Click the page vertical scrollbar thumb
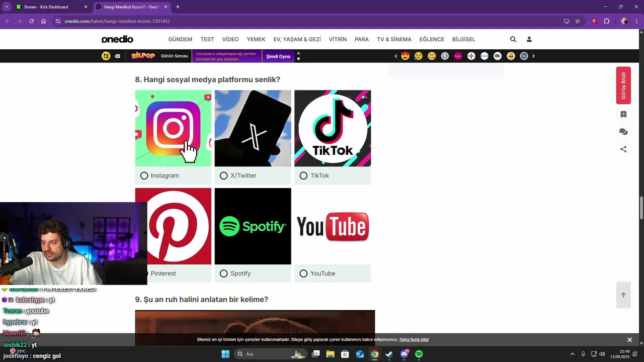The width and height of the screenshot is (644, 362). (x=641, y=208)
